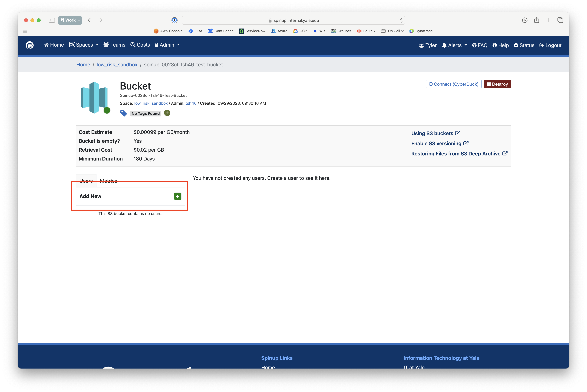587x392 pixels.
Task: Open the Confluence bookmark
Action: click(221, 31)
